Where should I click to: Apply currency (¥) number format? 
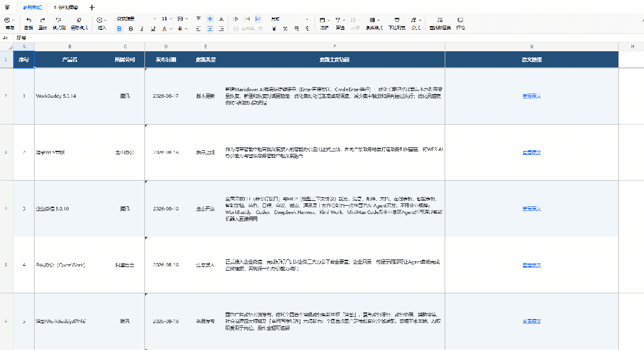coord(274,28)
